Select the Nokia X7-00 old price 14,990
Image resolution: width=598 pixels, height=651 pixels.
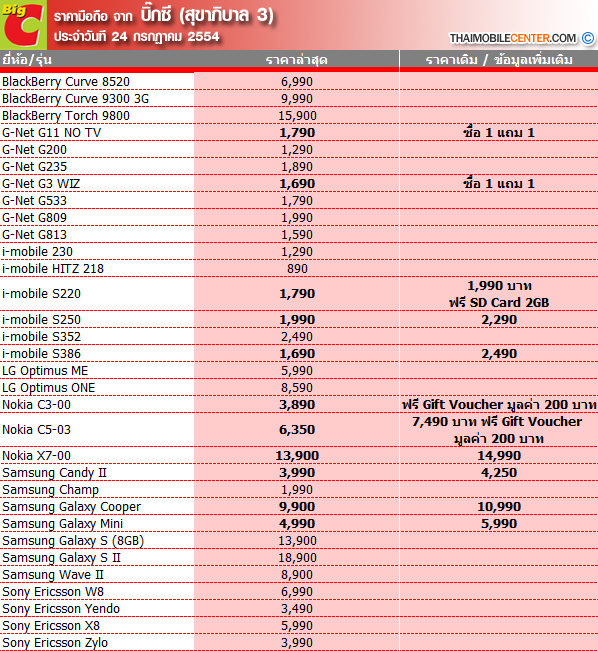[x=499, y=456]
